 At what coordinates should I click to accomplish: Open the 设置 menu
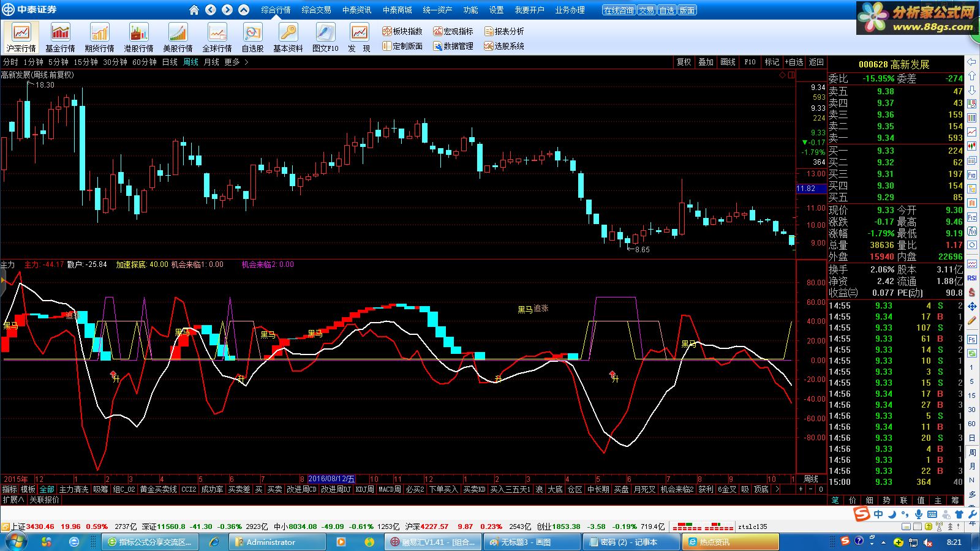click(496, 10)
